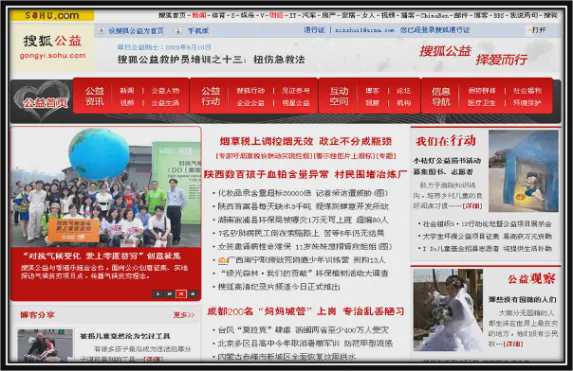Click the small video icon before 广西南宁 headline
The image size is (573, 371).
pyautogui.click(x=223, y=260)
